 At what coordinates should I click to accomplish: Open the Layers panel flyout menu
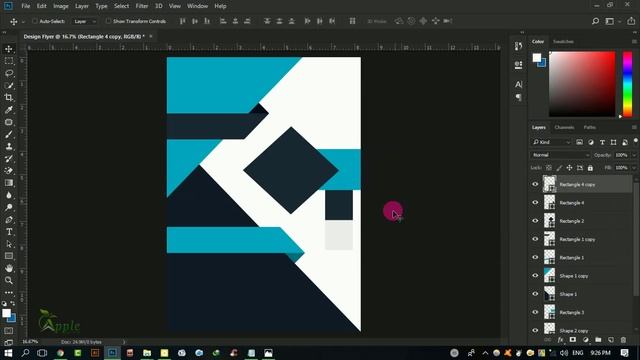pyautogui.click(x=634, y=127)
